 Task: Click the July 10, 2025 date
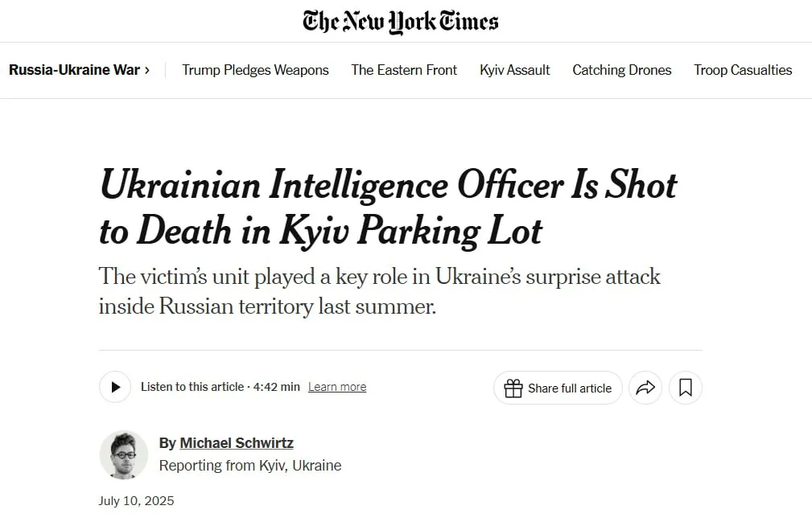pos(136,501)
